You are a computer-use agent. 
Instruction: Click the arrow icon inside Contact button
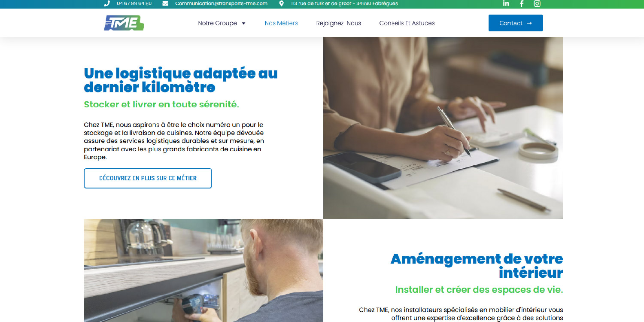(529, 23)
